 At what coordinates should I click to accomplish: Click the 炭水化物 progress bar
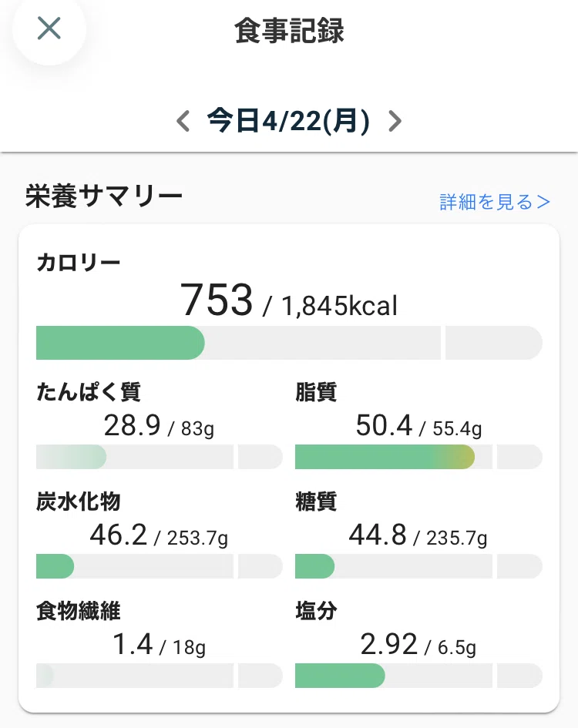160,566
